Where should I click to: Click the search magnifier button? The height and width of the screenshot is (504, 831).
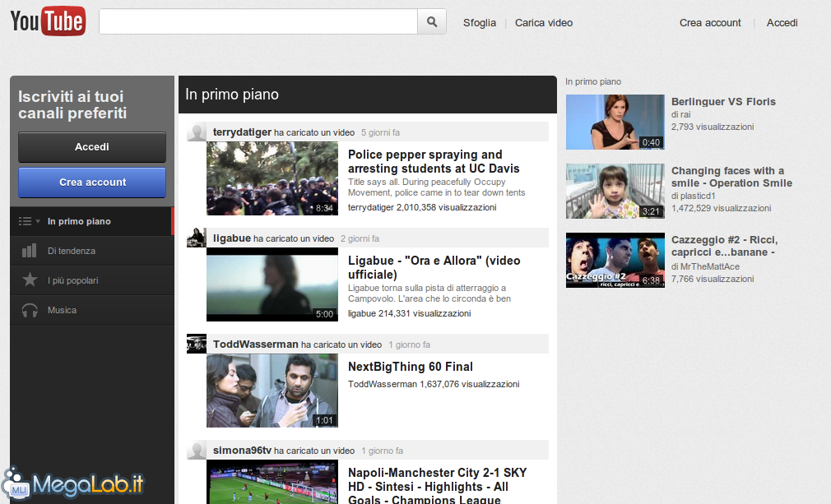[432, 21]
